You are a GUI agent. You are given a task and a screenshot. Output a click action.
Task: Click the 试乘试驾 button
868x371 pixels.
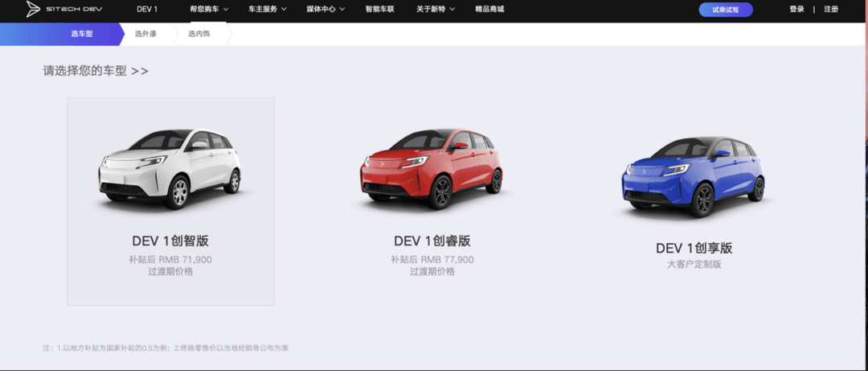click(x=726, y=10)
